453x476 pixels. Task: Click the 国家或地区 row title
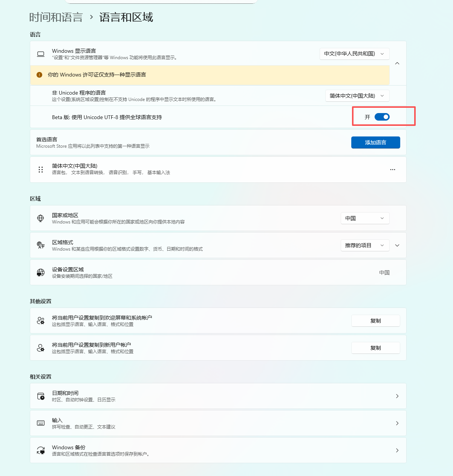(x=65, y=215)
